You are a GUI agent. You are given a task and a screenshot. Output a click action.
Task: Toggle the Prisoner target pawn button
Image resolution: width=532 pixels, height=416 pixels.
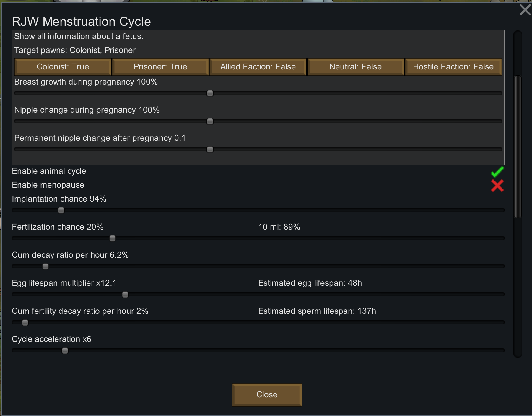160,67
